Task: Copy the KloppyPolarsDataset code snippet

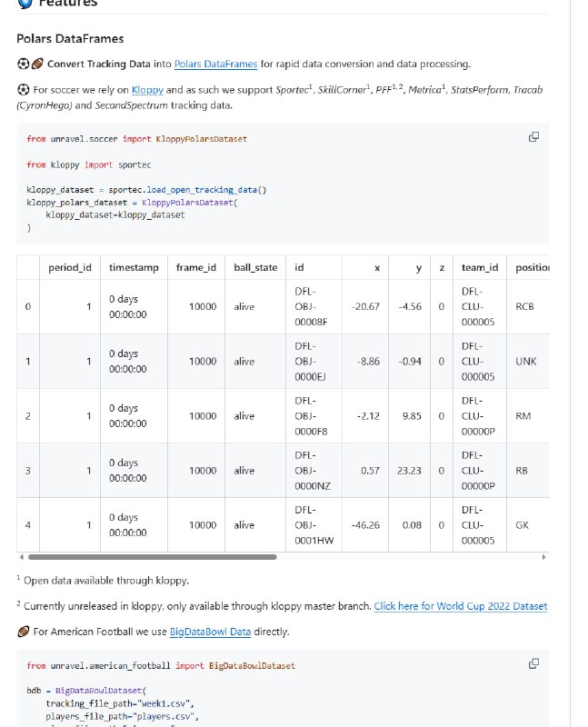Action: coord(533,136)
